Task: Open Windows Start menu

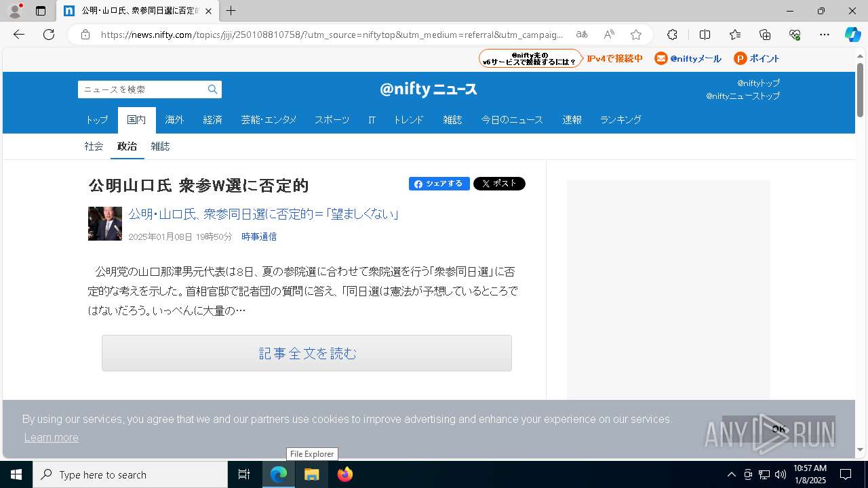Action: (x=16, y=474)
